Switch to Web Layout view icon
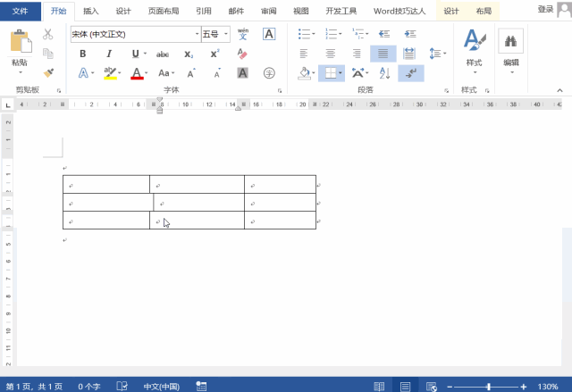572x392 pixels. pos(431,386)
